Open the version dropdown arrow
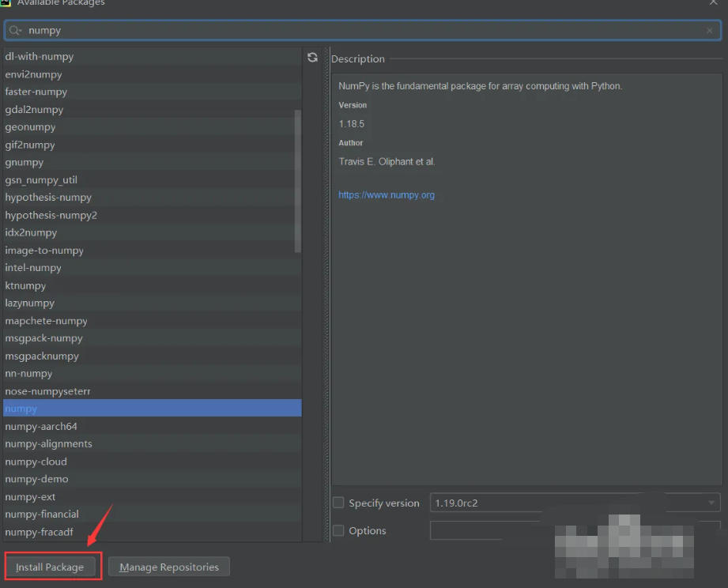The width and height of the screenshot is (728, 588). tap(711, 503)
